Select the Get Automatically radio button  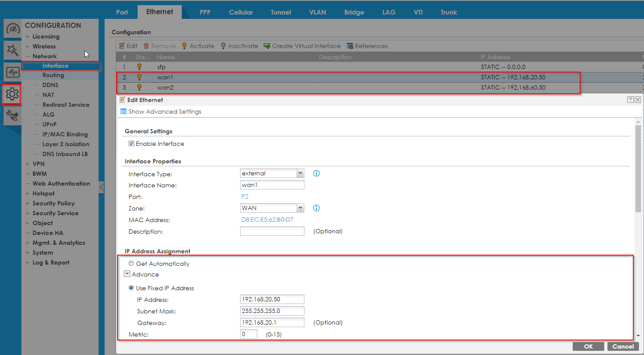coord(131,264)
